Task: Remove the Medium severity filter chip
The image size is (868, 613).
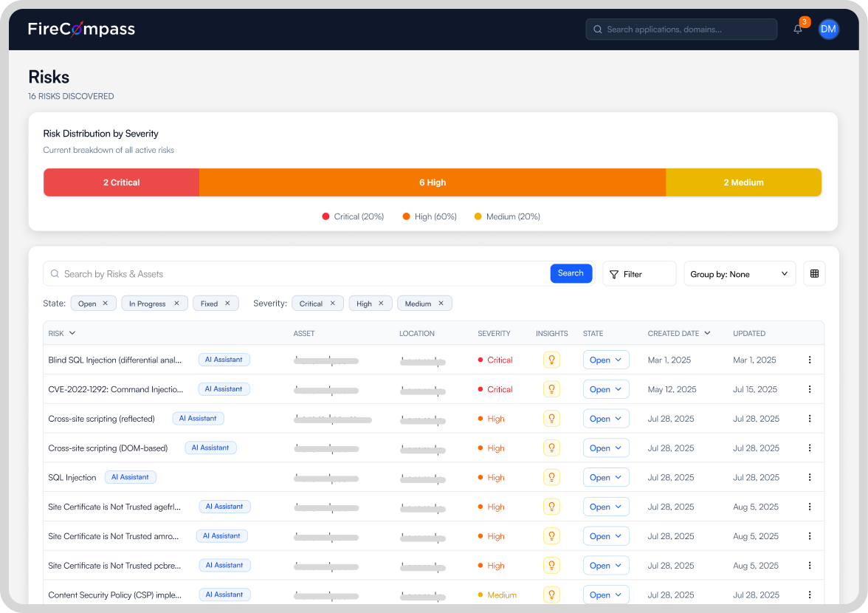Action: point(441,304)
